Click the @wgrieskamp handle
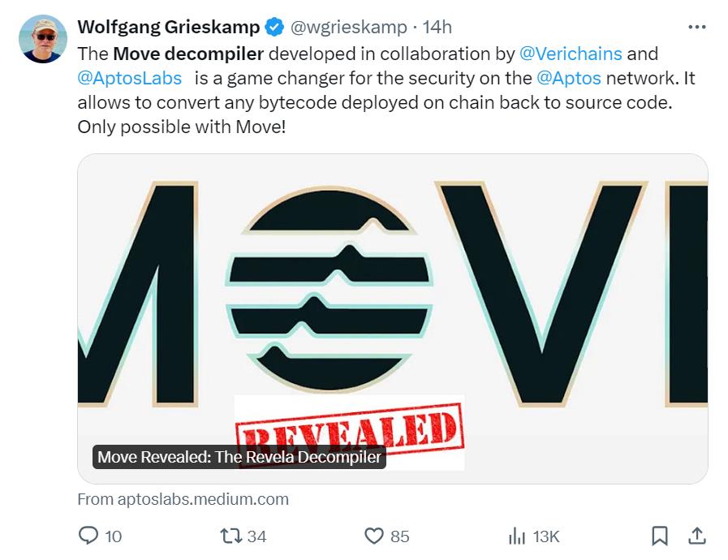This screenshot has width=728, height=560. (x=348, y=28)
